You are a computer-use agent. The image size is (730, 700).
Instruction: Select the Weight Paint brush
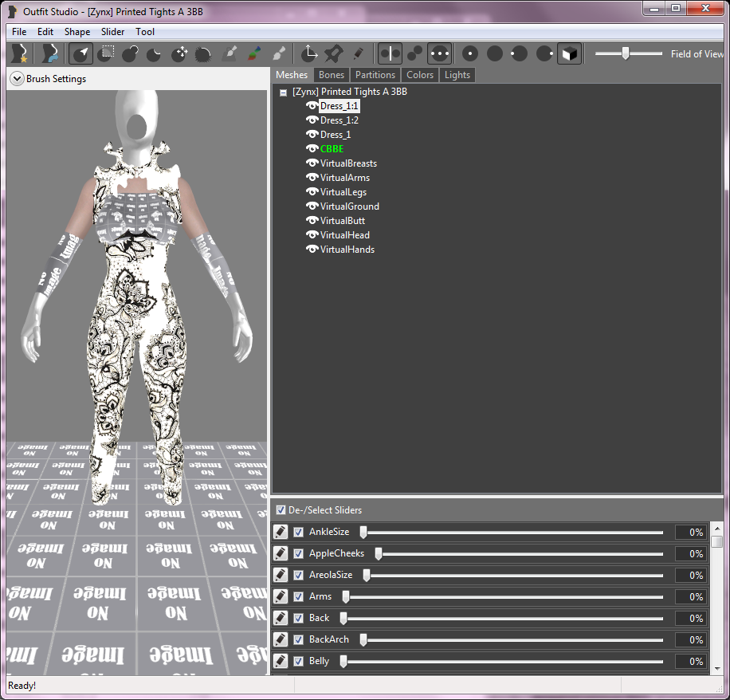[229, 53]
